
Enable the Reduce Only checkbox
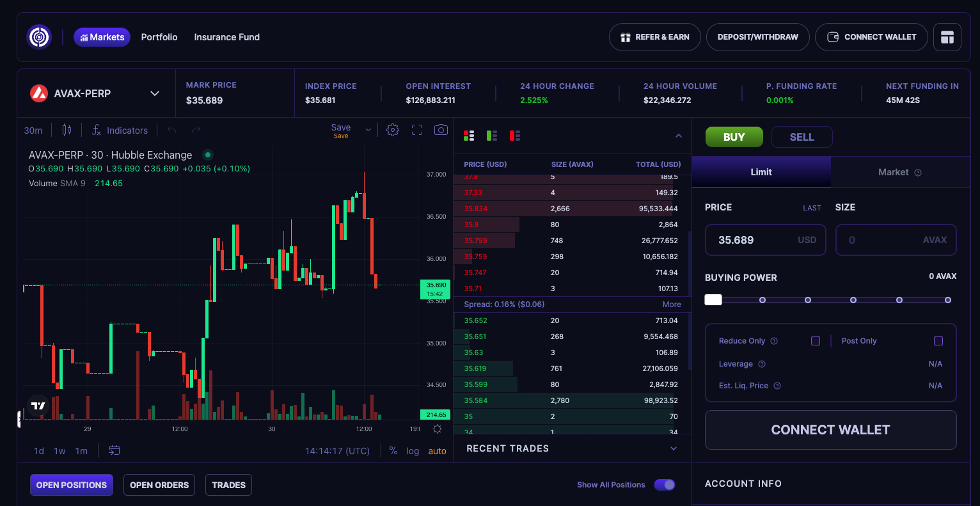(816, 341)
